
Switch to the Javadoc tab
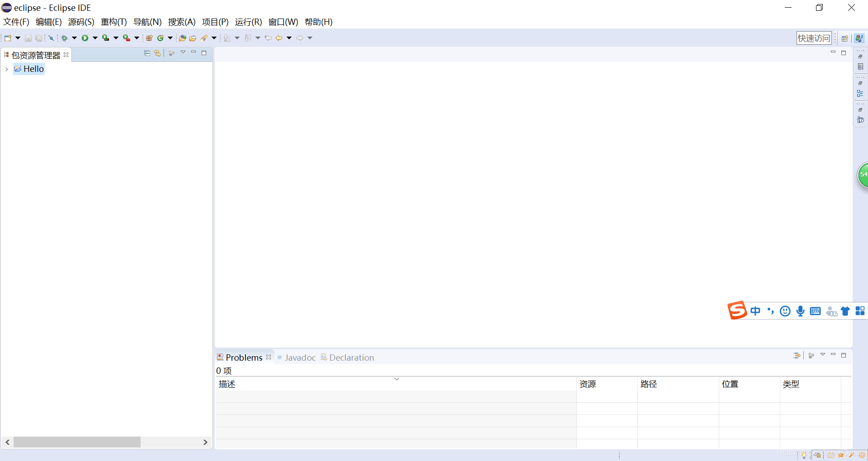tap(297, 358)
